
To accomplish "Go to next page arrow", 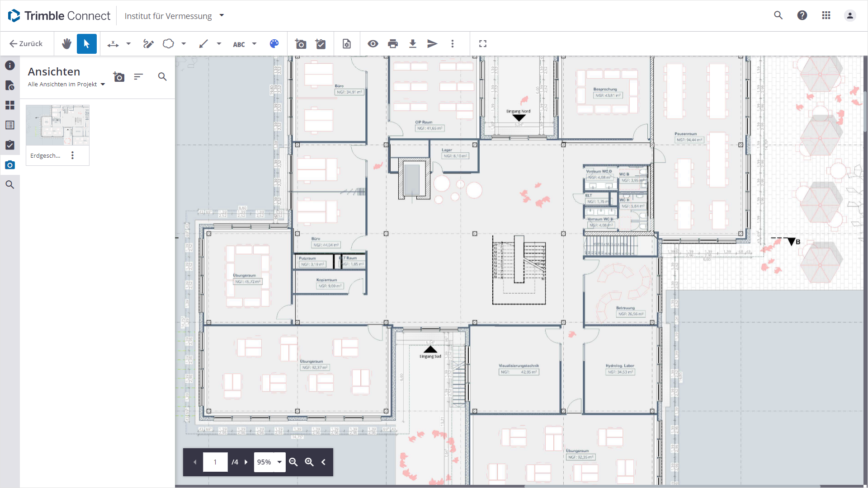I will (x=246, y=462).
